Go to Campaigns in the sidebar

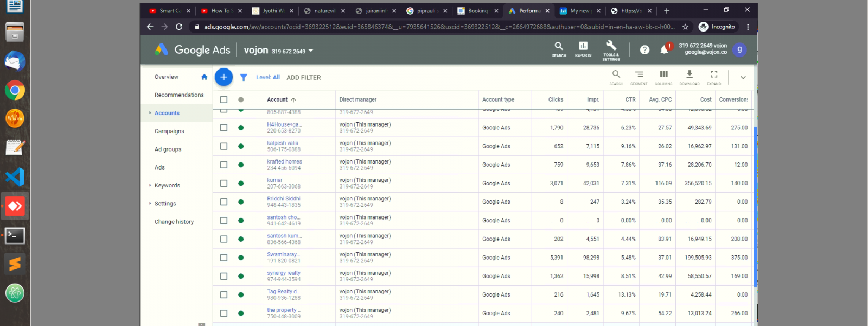click(169, 131)
